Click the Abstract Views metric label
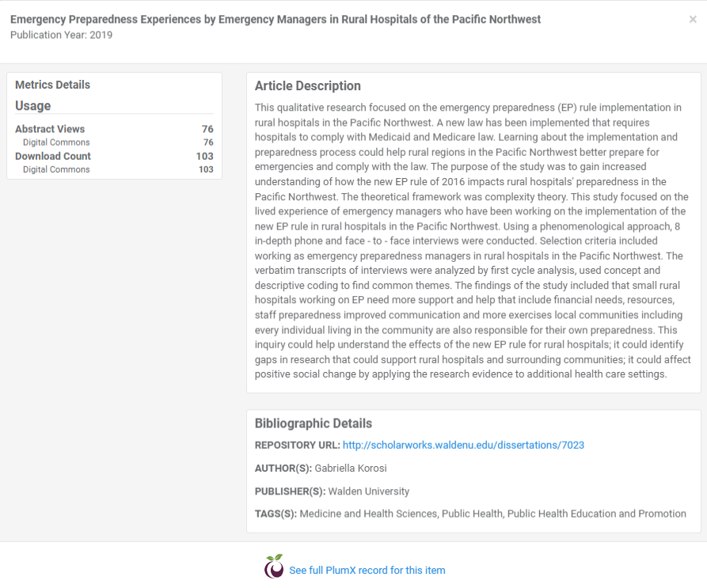Screen dimensions: 707x588 click(50, 129)
